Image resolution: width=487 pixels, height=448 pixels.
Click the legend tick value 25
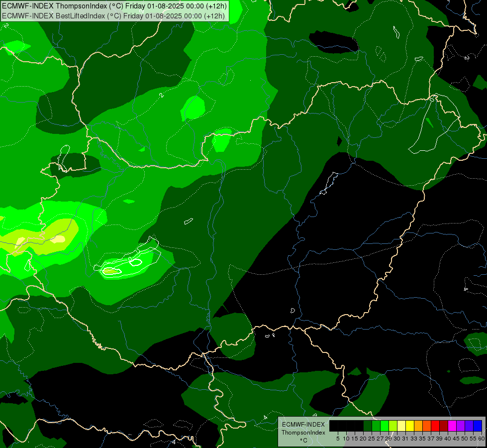click(372, 439)
